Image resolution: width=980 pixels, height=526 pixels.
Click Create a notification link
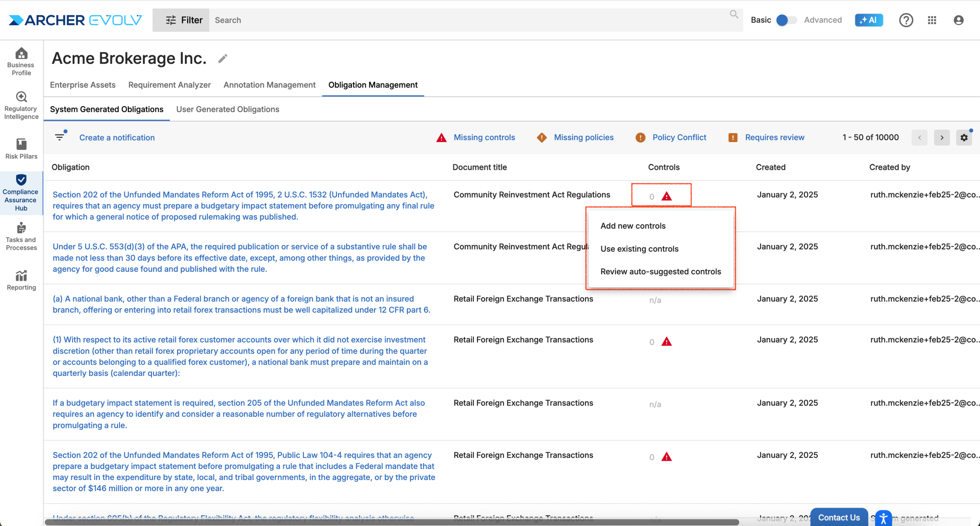[117, 138]
